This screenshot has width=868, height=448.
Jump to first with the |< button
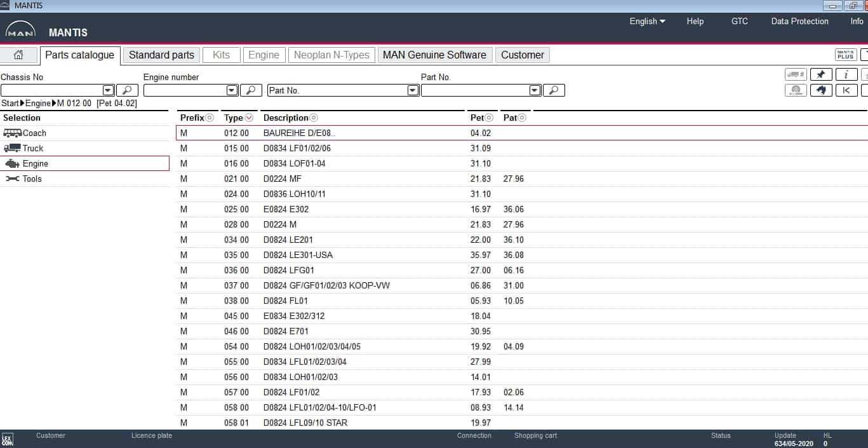coord(846,90)
